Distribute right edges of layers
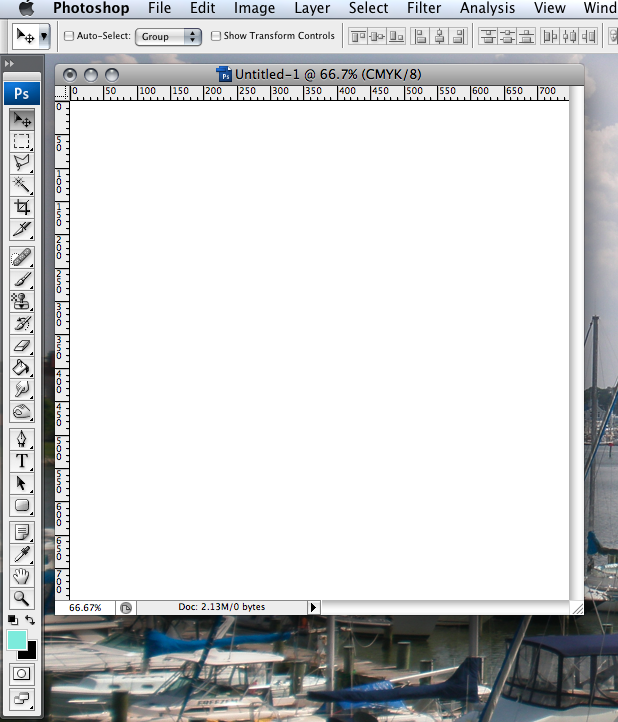This screenshot has width=618, height=722. pos(588,36)
